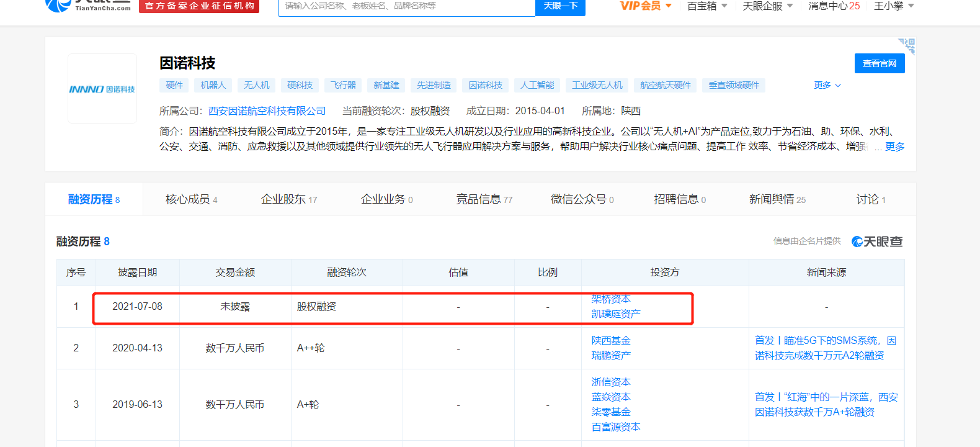Switch to the 竞品信息 tab
The height and width of the screenshot is (447, 980).
484,199
